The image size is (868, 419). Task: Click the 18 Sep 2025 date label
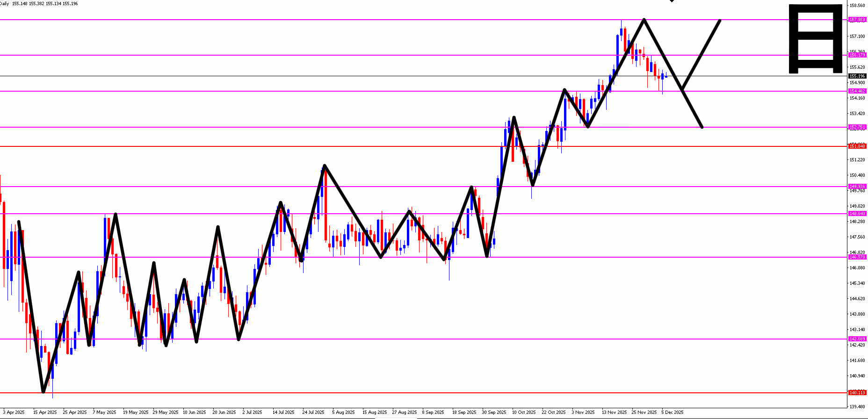coord(464,412)
